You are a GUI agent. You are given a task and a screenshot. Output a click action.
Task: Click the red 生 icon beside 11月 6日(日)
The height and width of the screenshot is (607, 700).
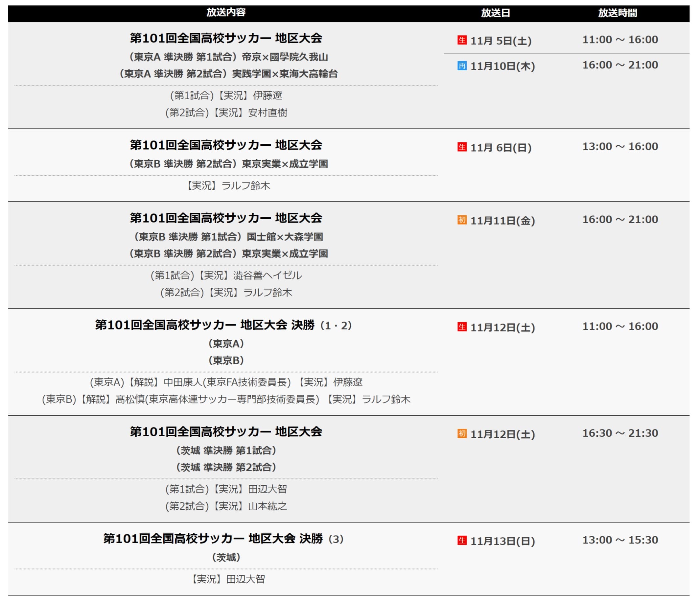(462, 147)
